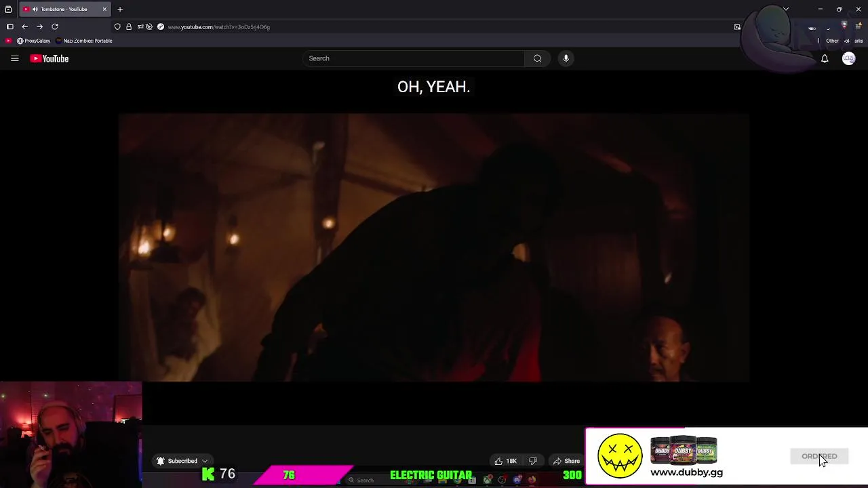Open the red YouTube bookmark

[9, 41]
